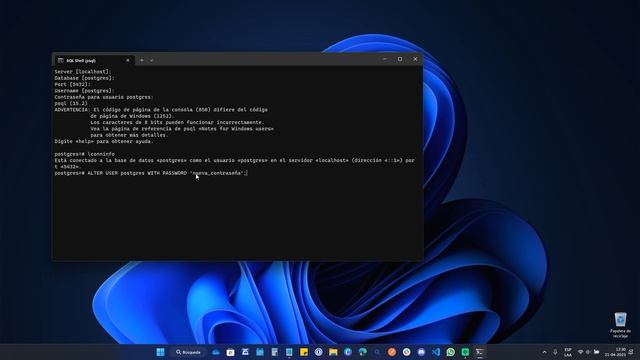Maximize the SQL Shell terminal window

pos(400,59)
